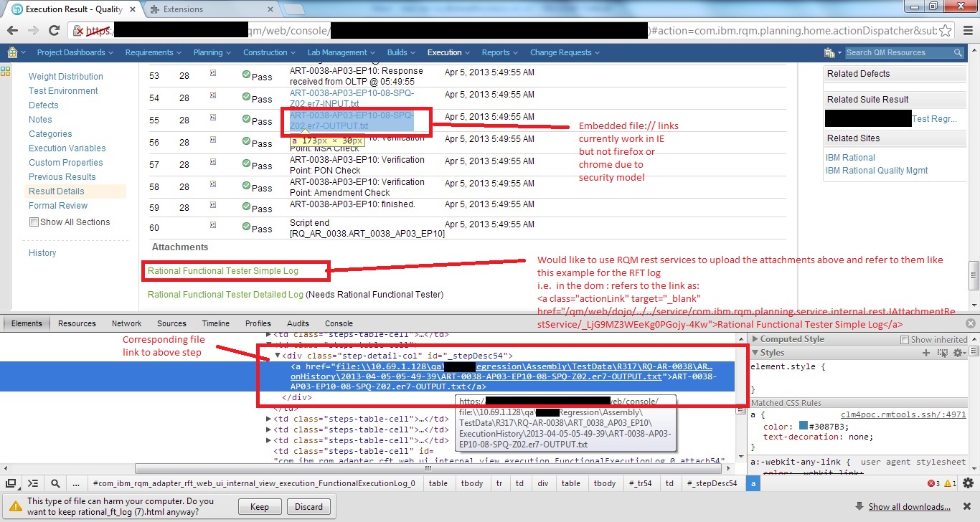Open the Profiles tab in DevTools

(258, 323)
